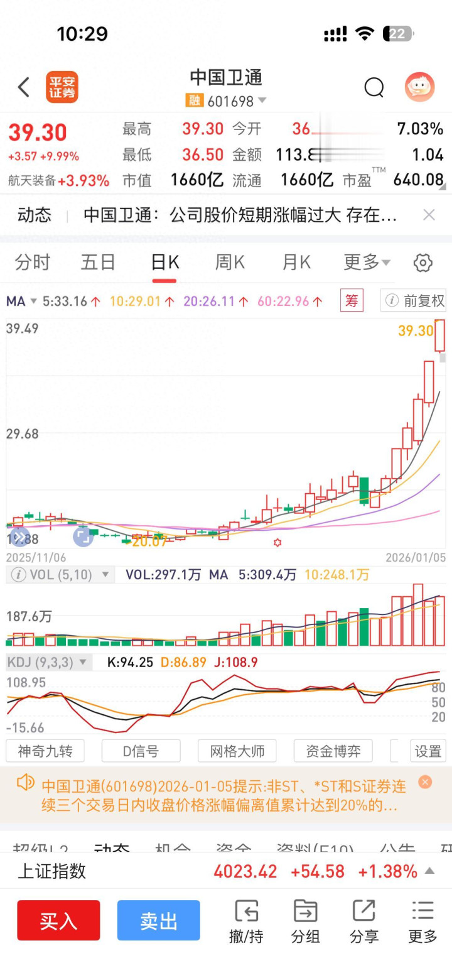Open chart settings gear icon
The height and width of the screenshot is (980, 452).
pos(423,263)
